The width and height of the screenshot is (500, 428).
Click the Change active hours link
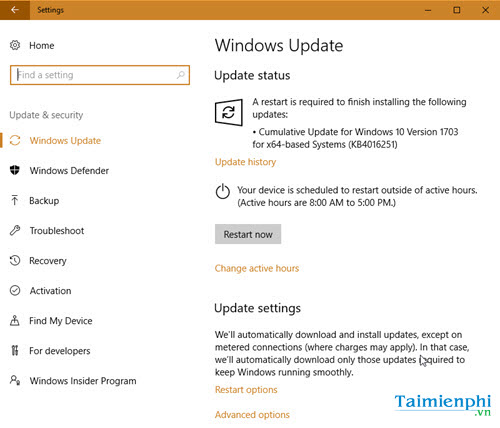[257, 268]
